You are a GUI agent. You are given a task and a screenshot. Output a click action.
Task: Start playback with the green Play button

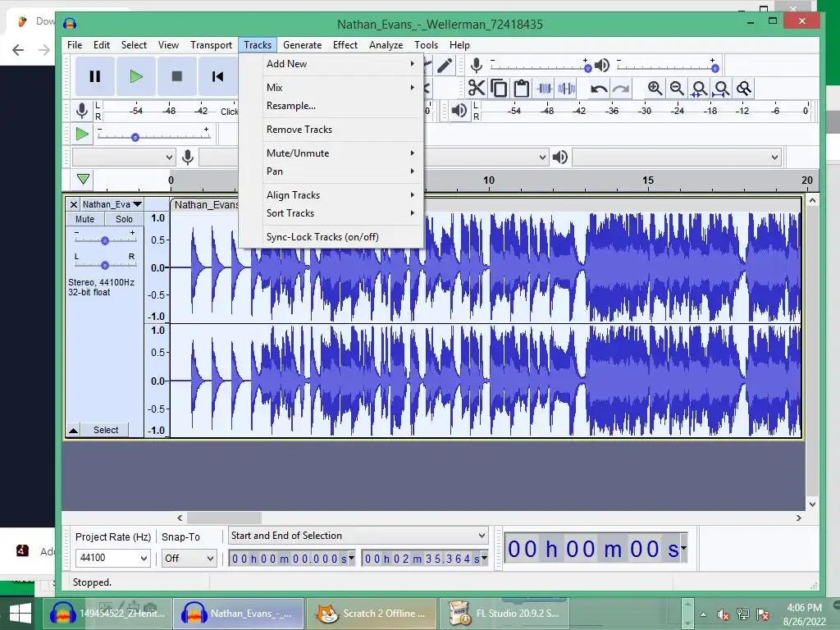point(136,76)
